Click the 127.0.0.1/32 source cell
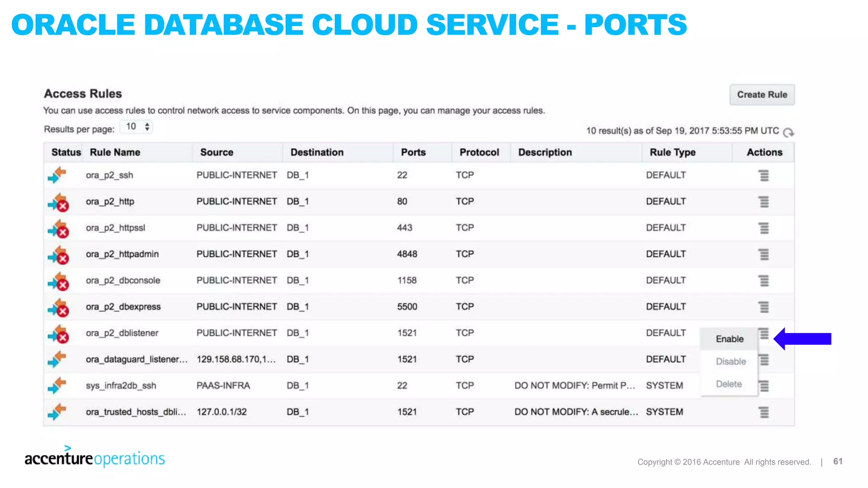 click(221, 412)
